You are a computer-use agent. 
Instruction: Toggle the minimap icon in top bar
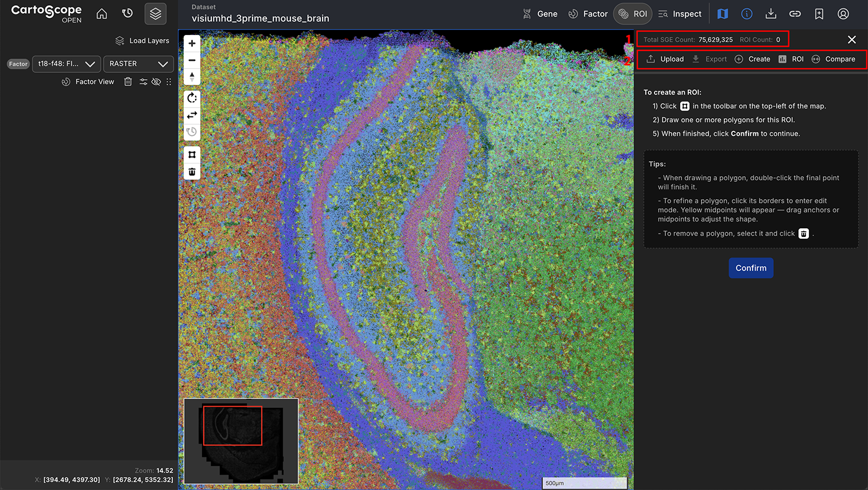point(723,14)
